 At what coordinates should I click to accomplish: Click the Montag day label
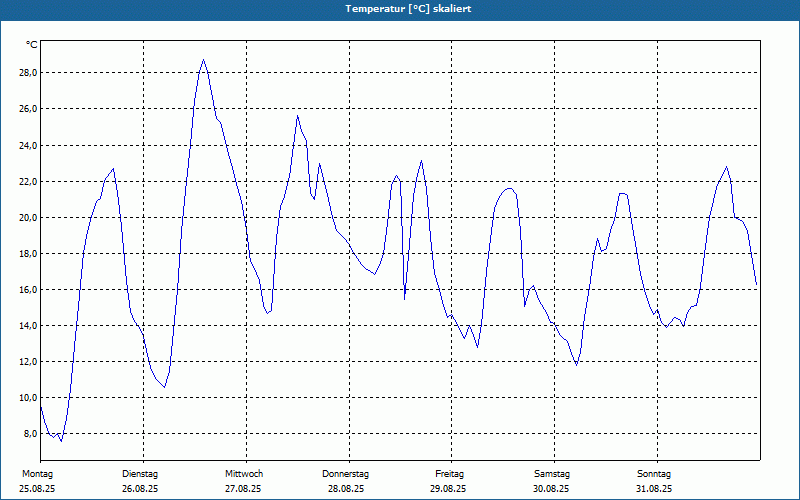[x=37, y=474]
